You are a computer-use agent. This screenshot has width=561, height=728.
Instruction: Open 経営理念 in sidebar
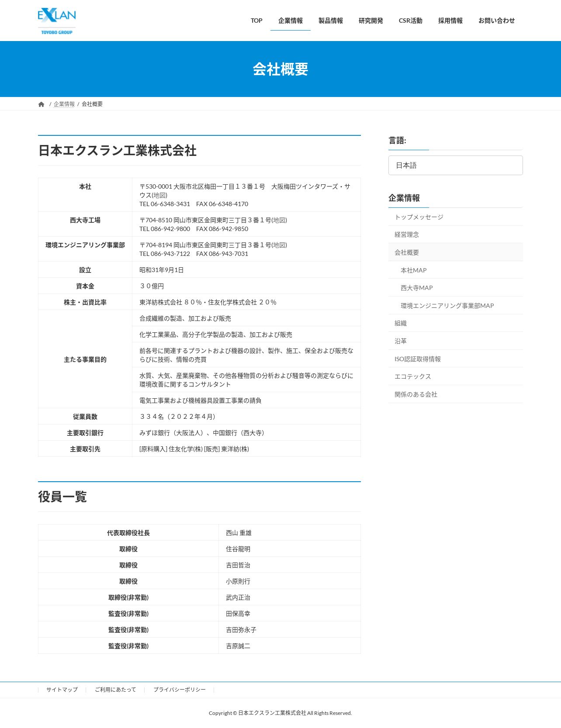click(x=456, y=235)
